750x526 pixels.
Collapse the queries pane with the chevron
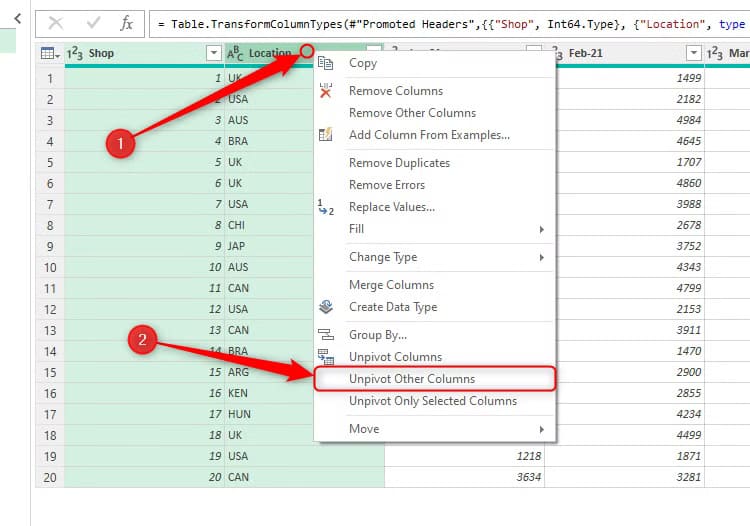18,19
